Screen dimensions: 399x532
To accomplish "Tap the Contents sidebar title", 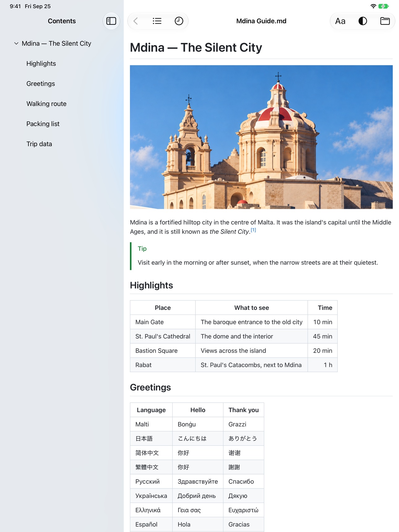I will click(62, 21).
